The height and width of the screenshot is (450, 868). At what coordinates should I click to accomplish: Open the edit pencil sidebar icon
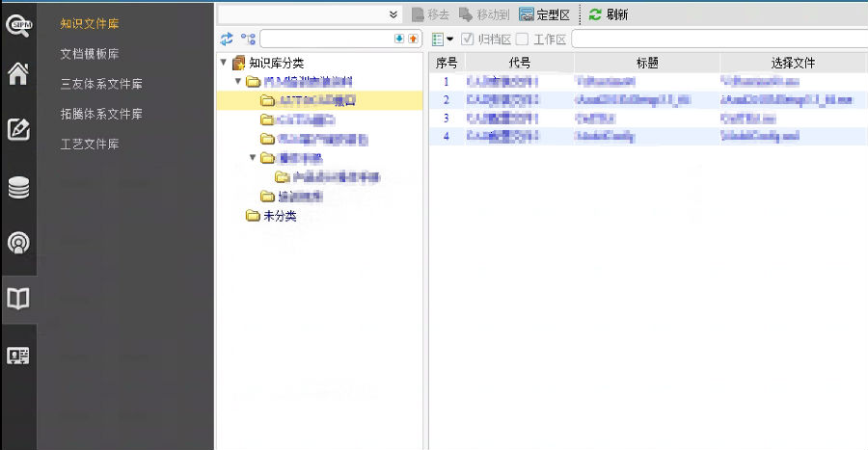[x=18, y=129]
